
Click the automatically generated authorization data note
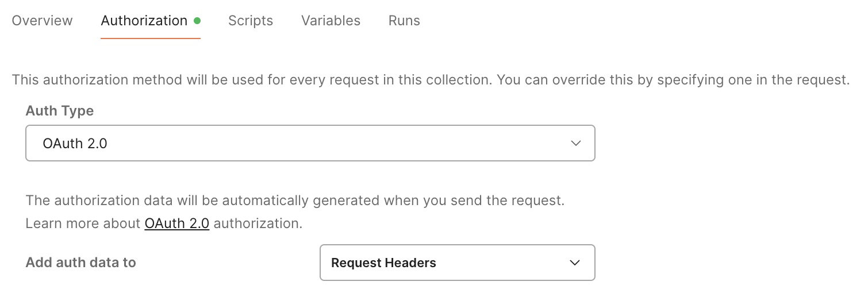(295, 201)
